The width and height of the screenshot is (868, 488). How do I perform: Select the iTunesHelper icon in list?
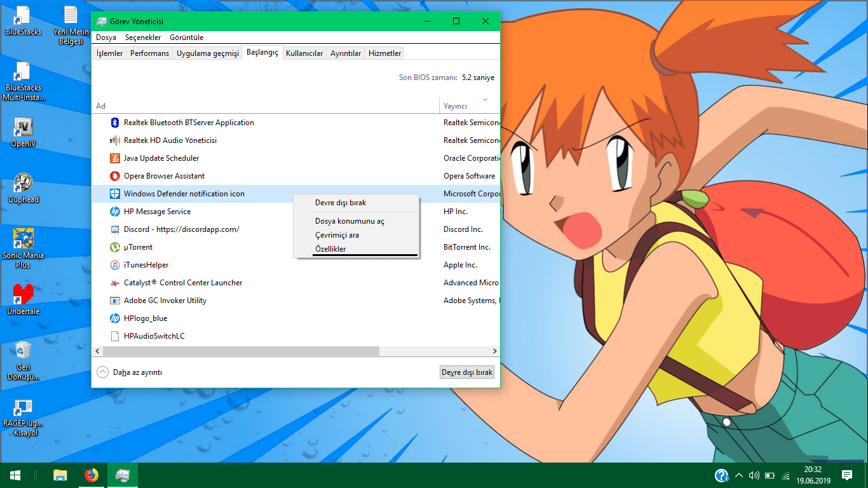115,265
